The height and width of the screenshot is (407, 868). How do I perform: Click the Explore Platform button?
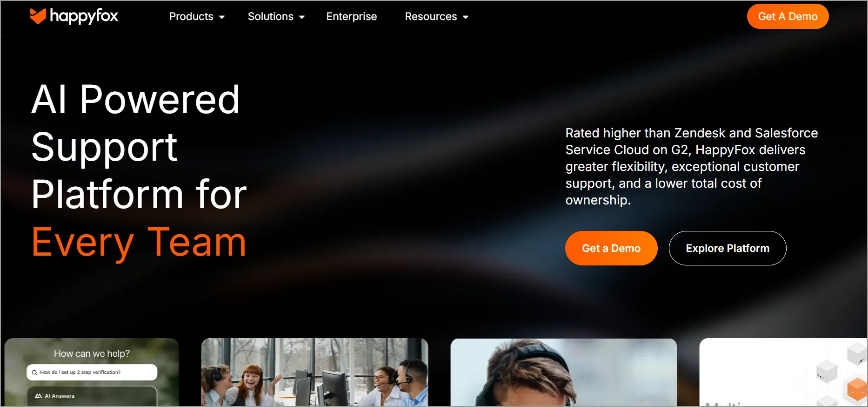(x=728, y=248)
